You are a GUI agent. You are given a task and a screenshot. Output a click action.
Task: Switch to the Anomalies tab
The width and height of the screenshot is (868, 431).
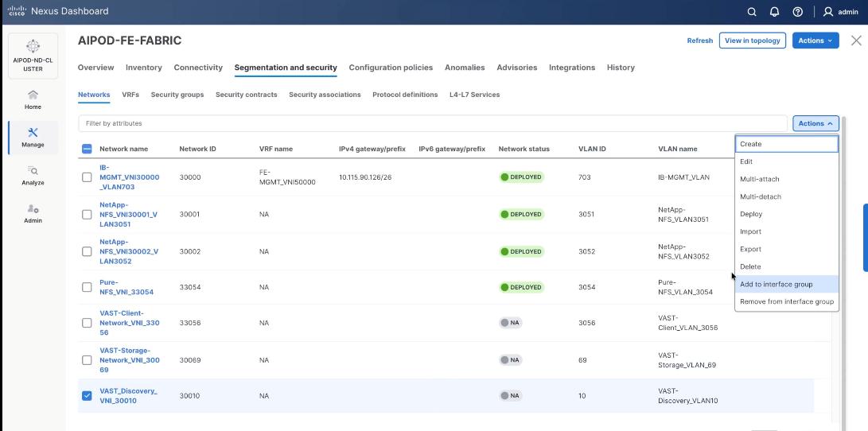tap(465, 68)
